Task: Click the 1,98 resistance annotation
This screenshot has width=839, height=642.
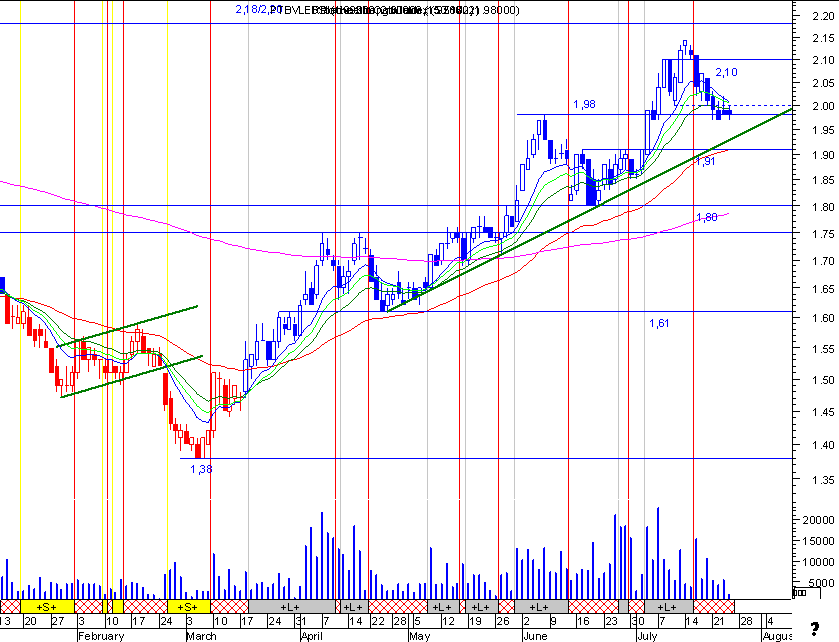Action: pos(584,104)
